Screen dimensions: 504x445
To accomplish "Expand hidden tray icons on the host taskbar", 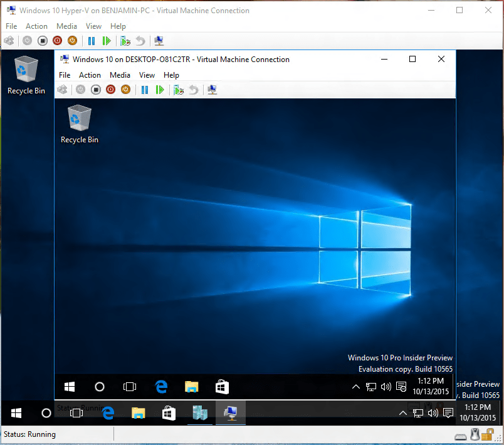I will 403,413.
